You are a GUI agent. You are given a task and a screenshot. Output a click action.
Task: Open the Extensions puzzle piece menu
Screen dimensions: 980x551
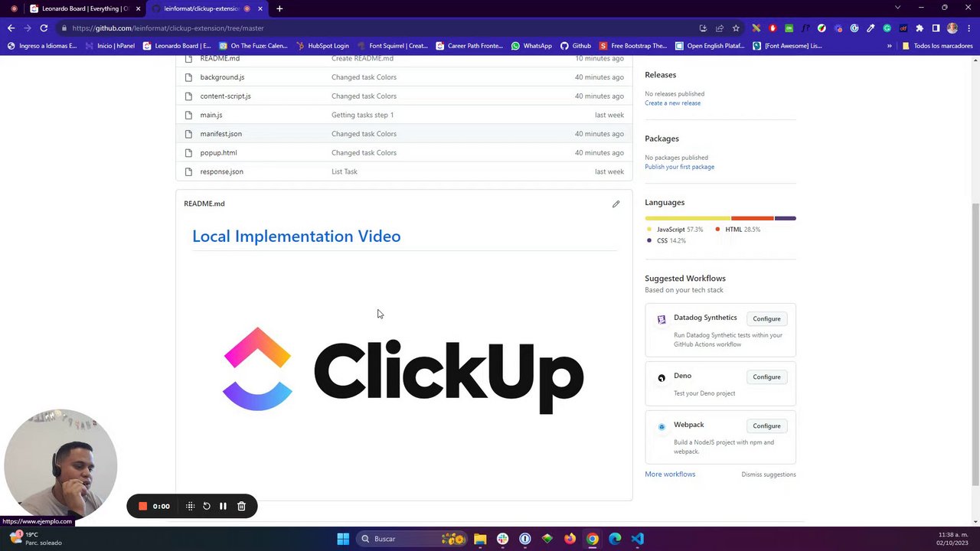coord(920,28)
